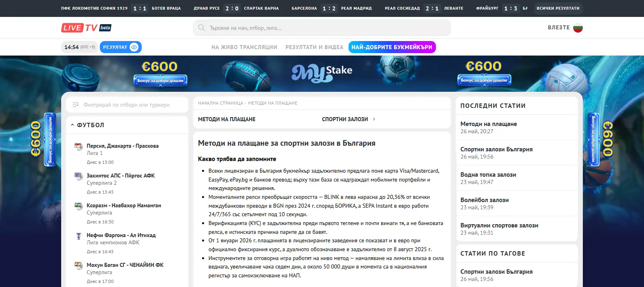Click the trophy icon beside Нефчи Фаргона - Ал Итихад
This screenshot has height=287, width=644.
pos(78,236)
